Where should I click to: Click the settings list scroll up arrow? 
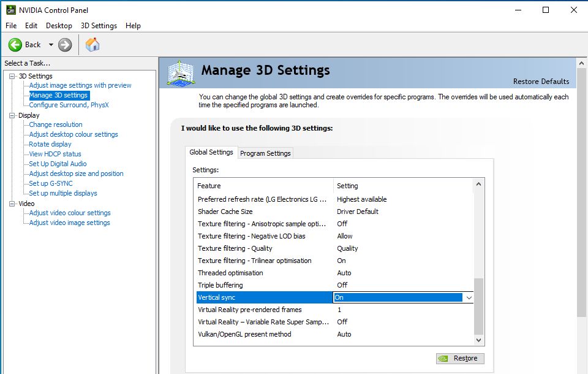(x=479, y=185)
